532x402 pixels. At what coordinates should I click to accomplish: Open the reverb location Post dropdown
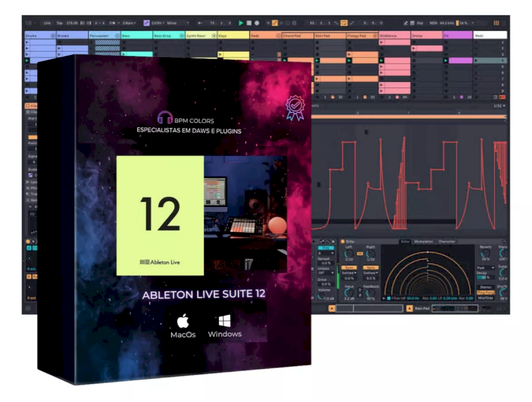click(485, 268)
